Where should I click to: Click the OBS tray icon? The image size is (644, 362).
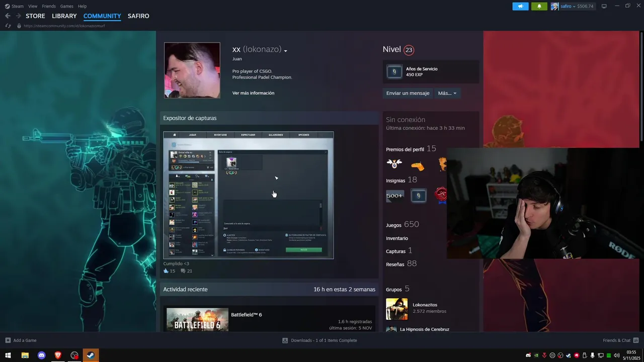click(560, 355)
